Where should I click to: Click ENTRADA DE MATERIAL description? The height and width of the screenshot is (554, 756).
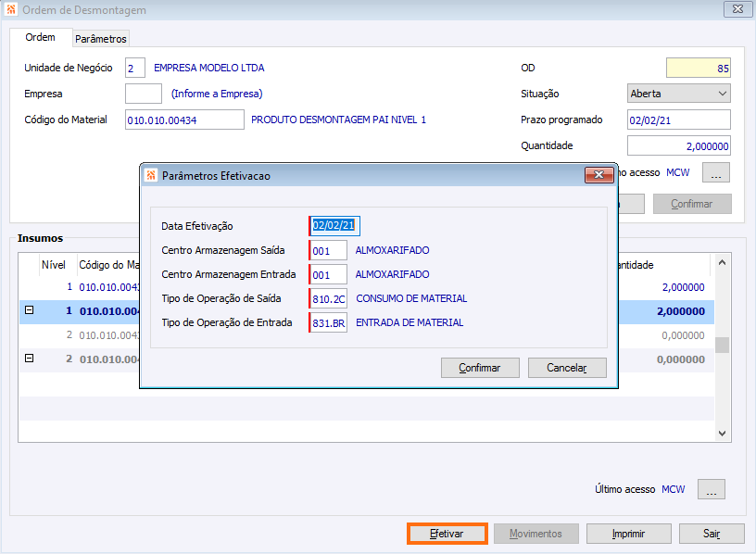point(409,322)
